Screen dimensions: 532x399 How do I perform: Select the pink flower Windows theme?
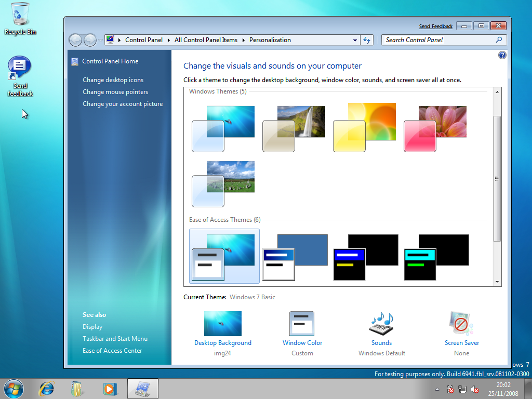(x=435, y=128)
